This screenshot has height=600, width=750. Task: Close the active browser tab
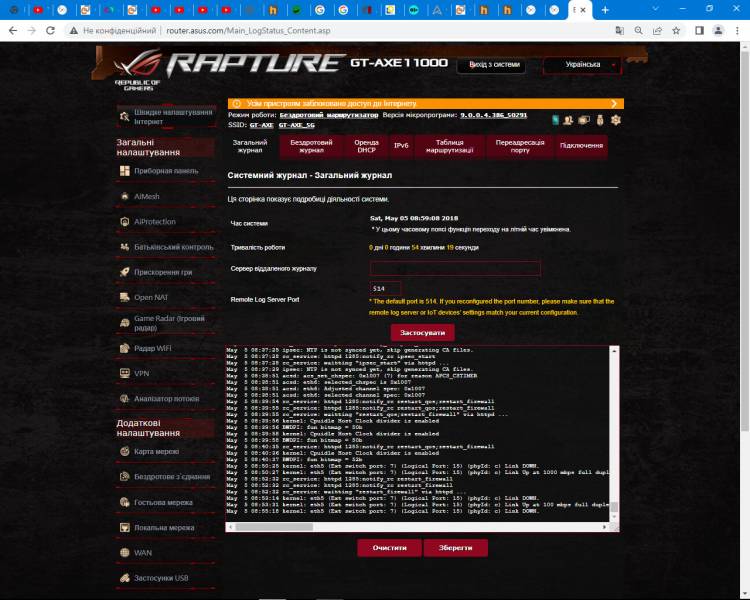click(583, 10)
